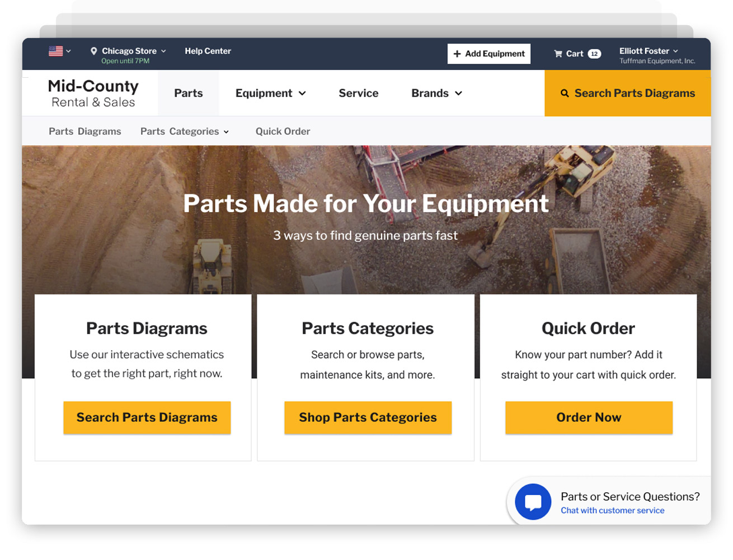Click the Order Now button
Screen dimensions: 733x560
click(x=589, y=417)
